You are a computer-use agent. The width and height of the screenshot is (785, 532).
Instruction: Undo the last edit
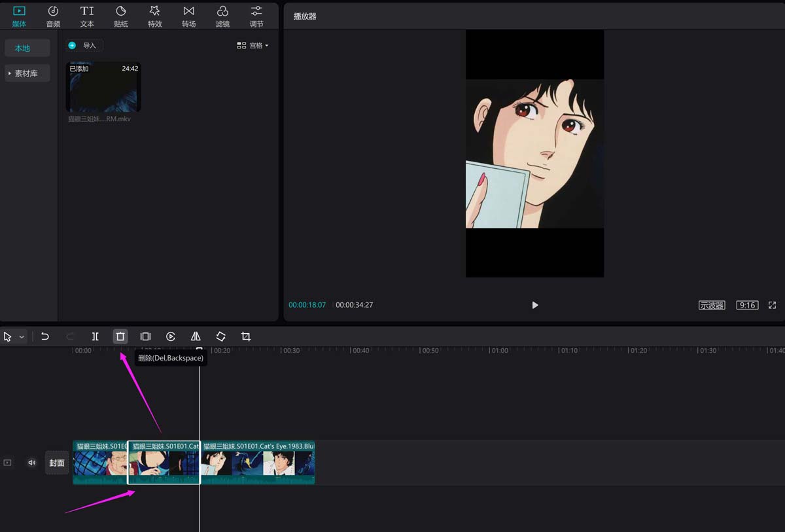(45, 336)
